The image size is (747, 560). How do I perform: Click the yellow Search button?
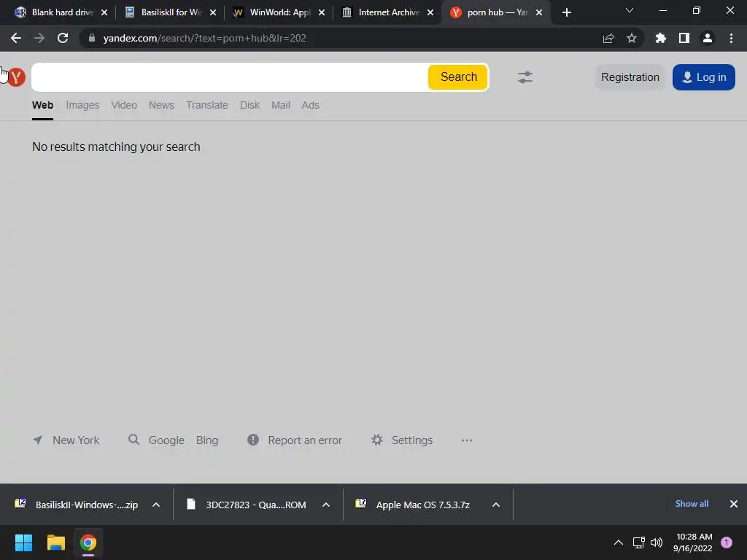click(x=458, y=77)
